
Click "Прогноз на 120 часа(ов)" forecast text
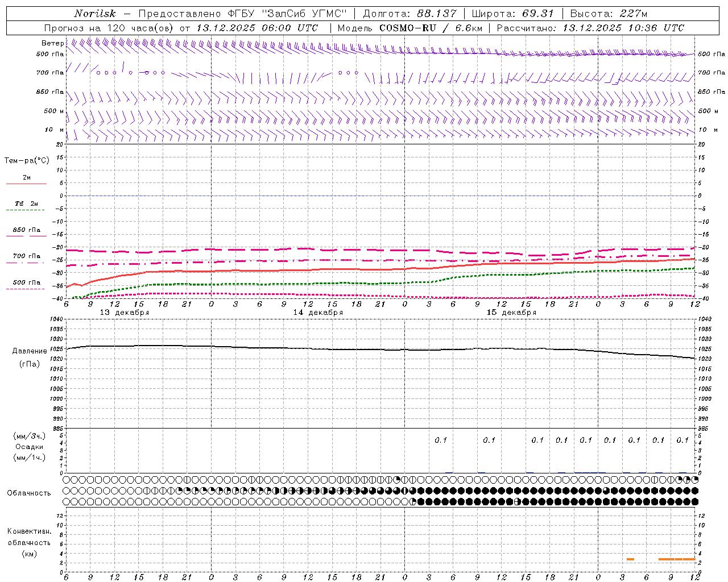click(x=108, y=28)
